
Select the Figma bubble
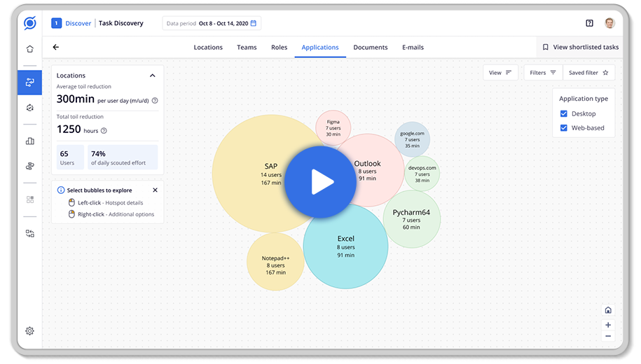coord(333,127)
